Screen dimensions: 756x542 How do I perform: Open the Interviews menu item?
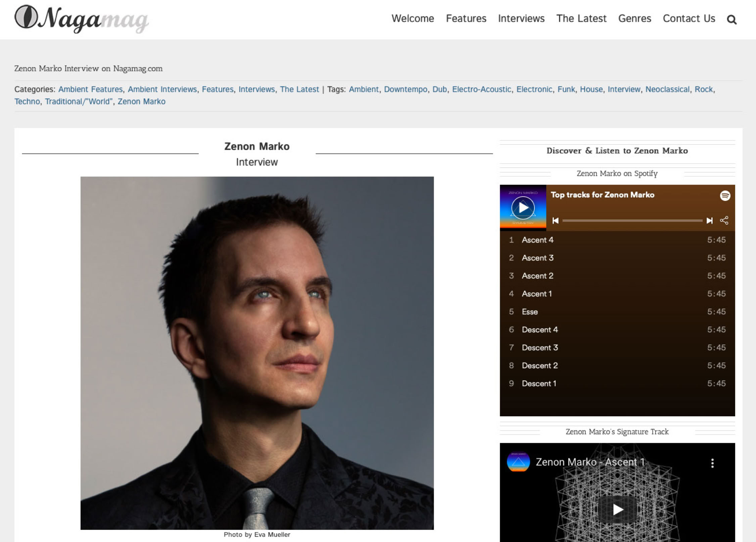521,18
